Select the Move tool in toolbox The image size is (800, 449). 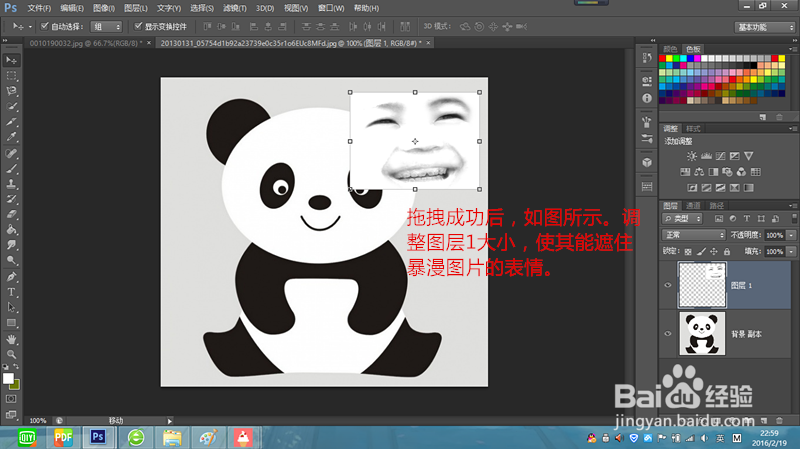[11, 60]
